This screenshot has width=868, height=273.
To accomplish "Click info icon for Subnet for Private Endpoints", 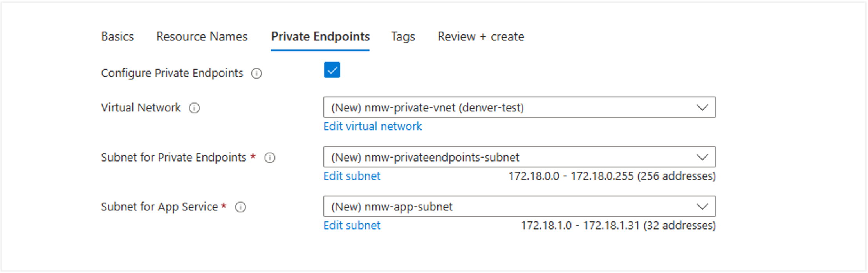I will [x=270, y=158].
